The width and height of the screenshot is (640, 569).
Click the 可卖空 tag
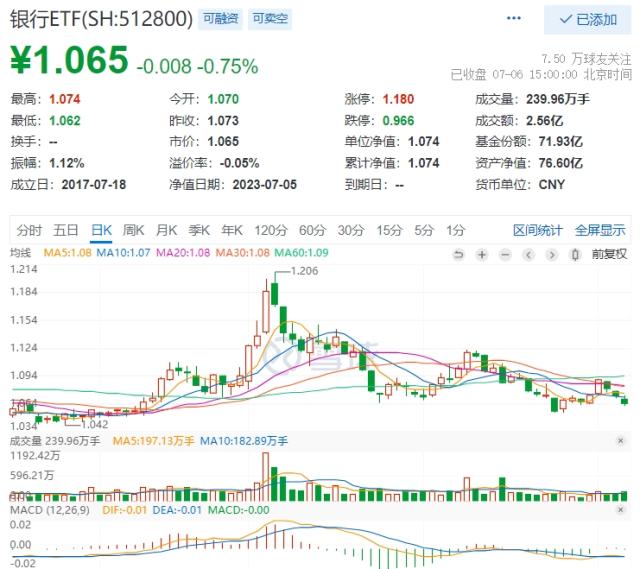click(270, 19)
